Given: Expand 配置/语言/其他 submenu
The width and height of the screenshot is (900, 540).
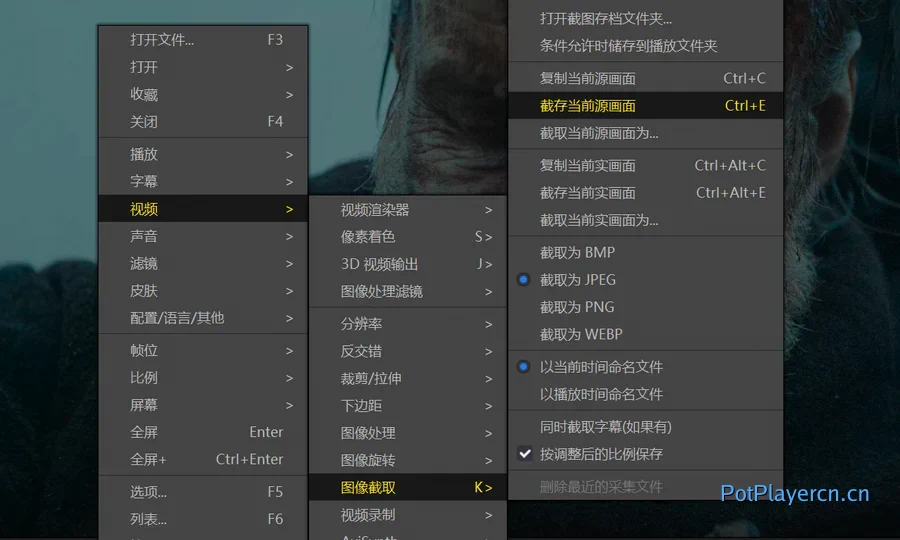Looking at the screenshot, I should click(x=203, y=318).
